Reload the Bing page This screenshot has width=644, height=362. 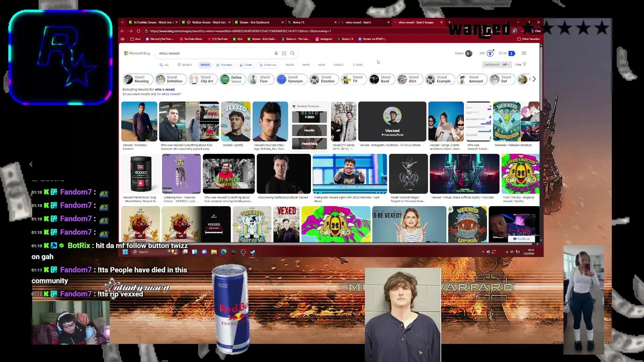(x=138, y=31)
